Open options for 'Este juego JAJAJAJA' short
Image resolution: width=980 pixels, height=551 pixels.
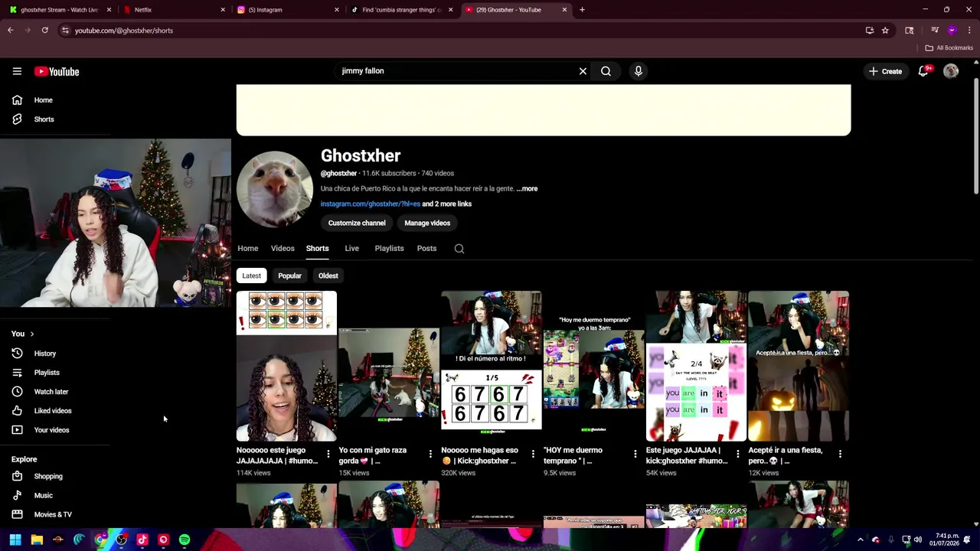(738, 455)
